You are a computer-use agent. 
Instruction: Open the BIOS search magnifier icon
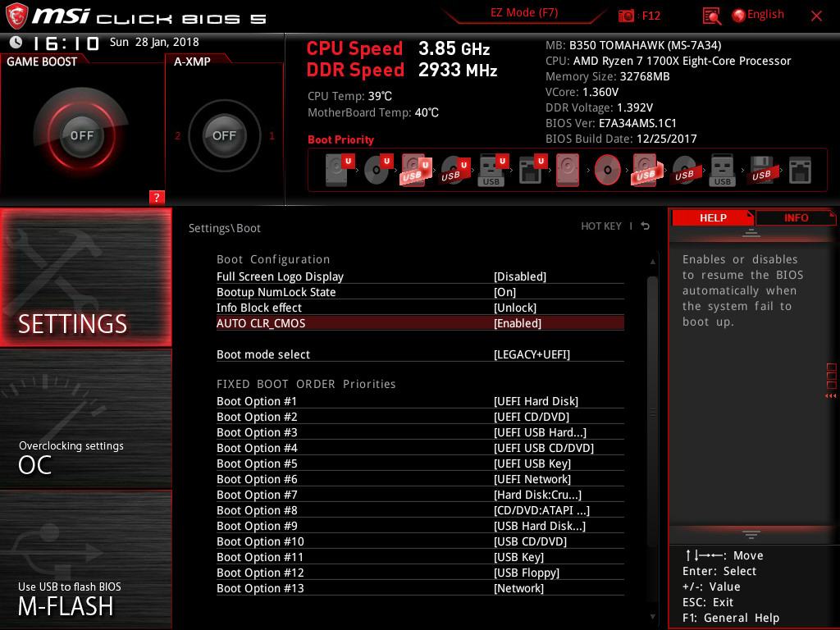711,16
